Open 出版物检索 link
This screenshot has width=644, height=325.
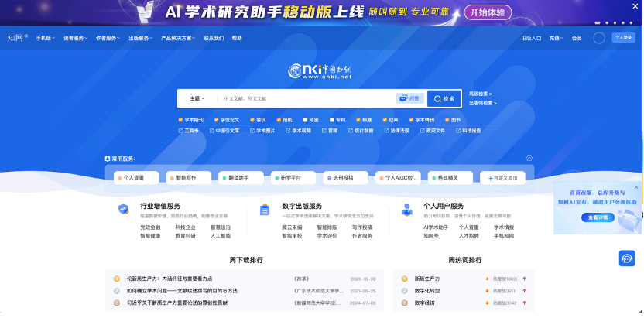pos(482,104)
